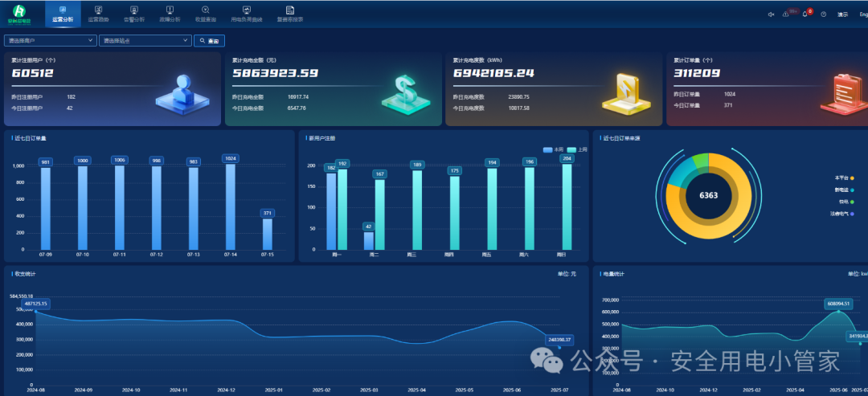Click the 07-14 bar labeled 1024
868x396 pixels.
pos(231,206)
